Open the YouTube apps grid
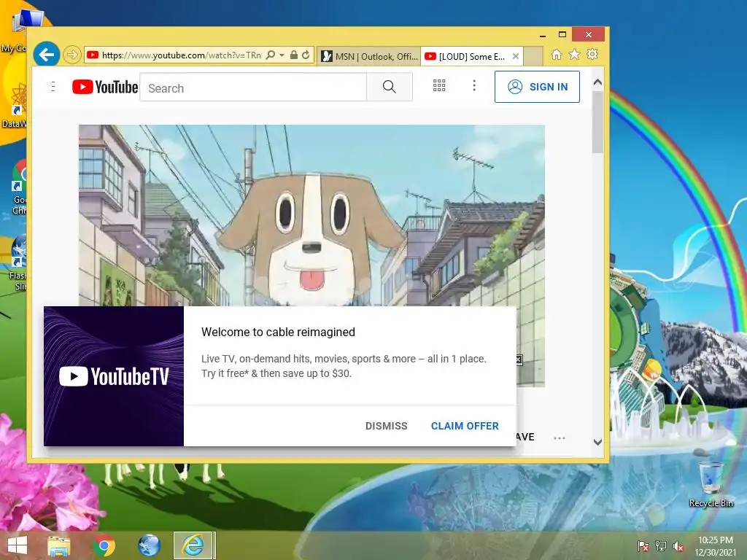The height and width of the screenshot is (560, 747). [x=439, y=86]
